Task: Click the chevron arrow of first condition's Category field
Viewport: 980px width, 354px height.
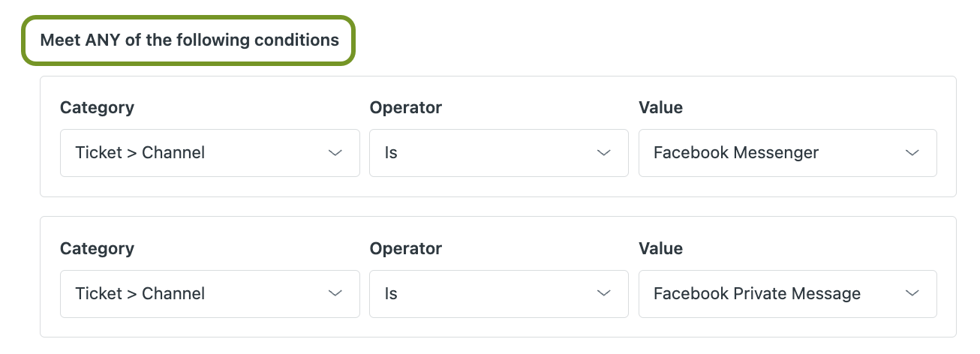Action: [x=335, y=153]
